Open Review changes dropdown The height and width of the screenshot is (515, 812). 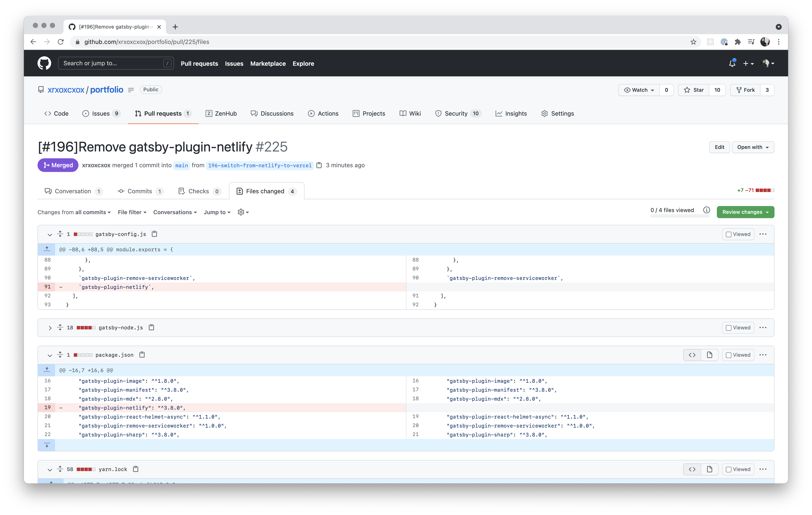(745, 212)
